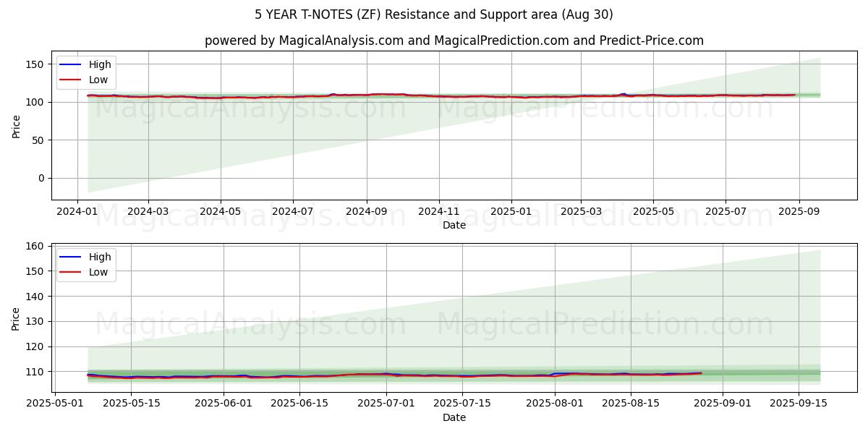The height and width of the screenshot is (434, 868).
Task: Click the '2025-07-15' tick label
Action: pos(463,403)
